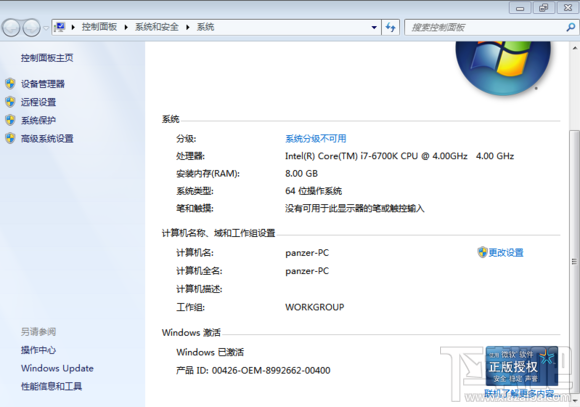The image size is (580, 407).
Task: Click the scroll up arrow of scrollbar
Action: pos(575,48)
